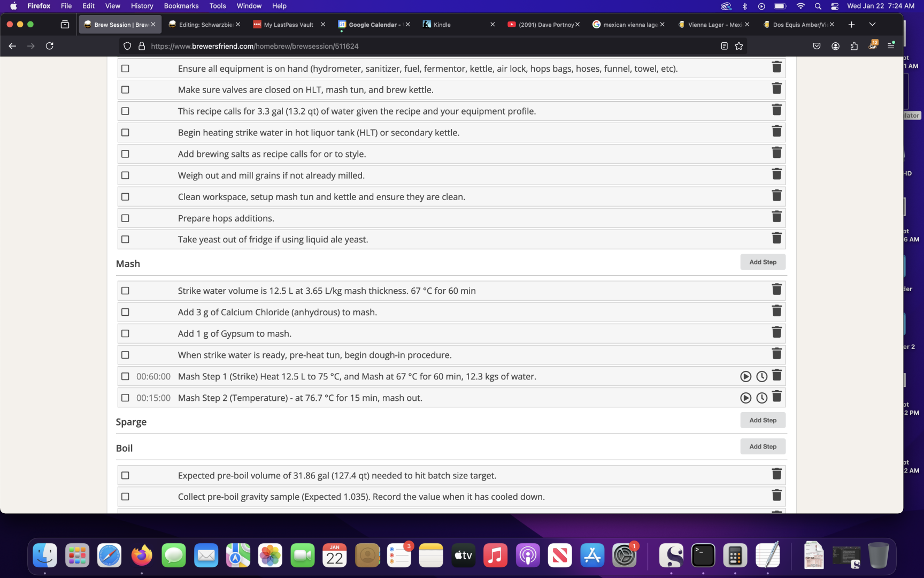Screen dimensions: 924x578
Task: Open clock settings for Mash Step 1
Action: pyautogui.click(x=761, y=376)
